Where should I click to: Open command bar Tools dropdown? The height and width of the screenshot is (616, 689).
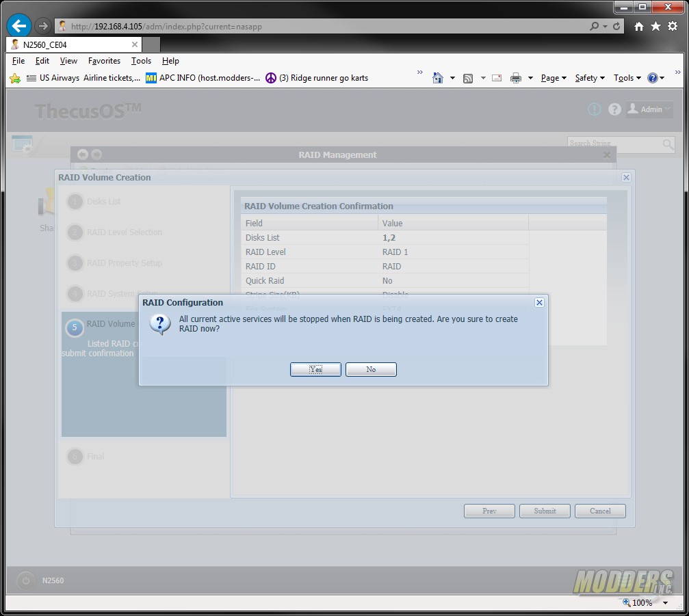(627, 78)
